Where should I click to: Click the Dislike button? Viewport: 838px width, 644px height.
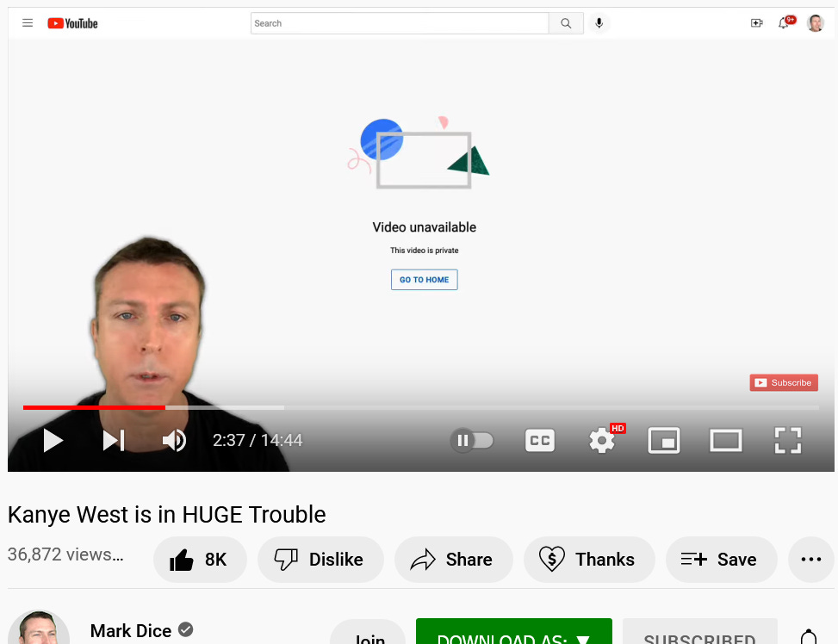(320, 560)
